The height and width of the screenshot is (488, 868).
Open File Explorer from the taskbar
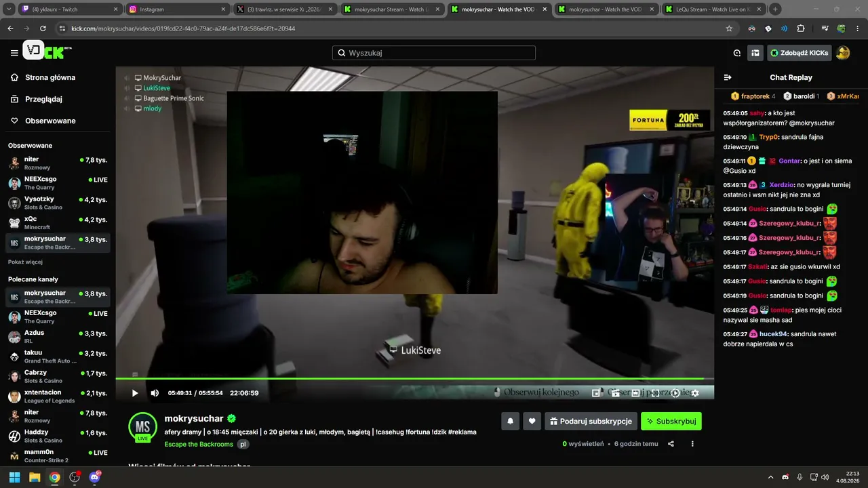[x=35, y=477]
